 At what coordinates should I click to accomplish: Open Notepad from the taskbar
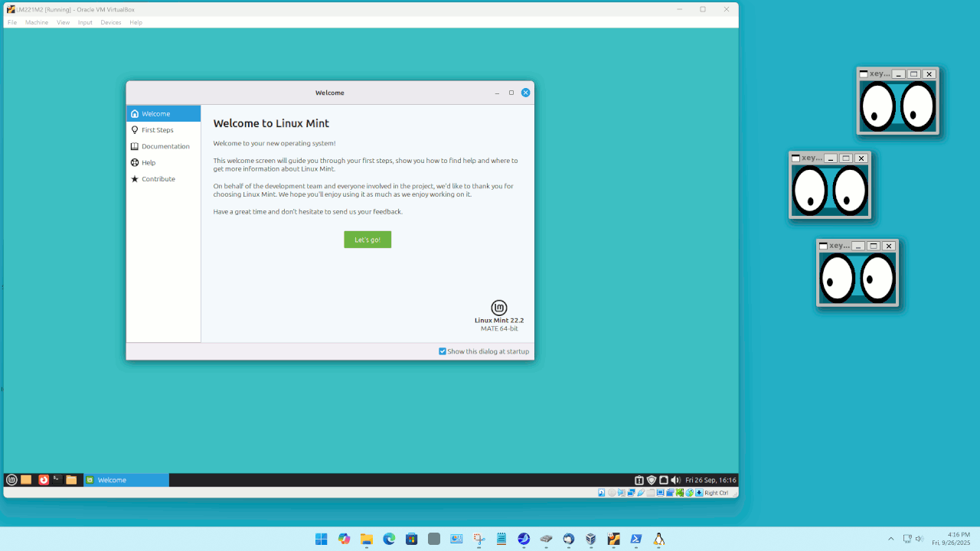pos(501,539)
